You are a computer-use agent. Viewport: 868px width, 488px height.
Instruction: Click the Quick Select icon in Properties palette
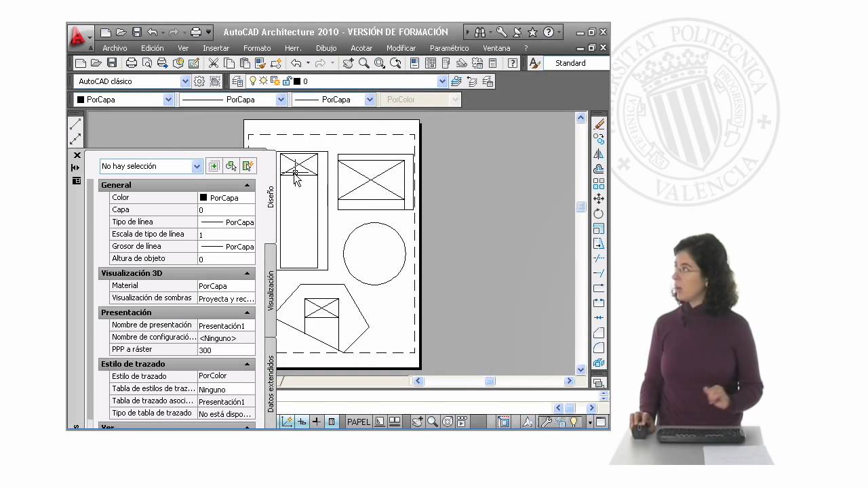coord(249,166)
